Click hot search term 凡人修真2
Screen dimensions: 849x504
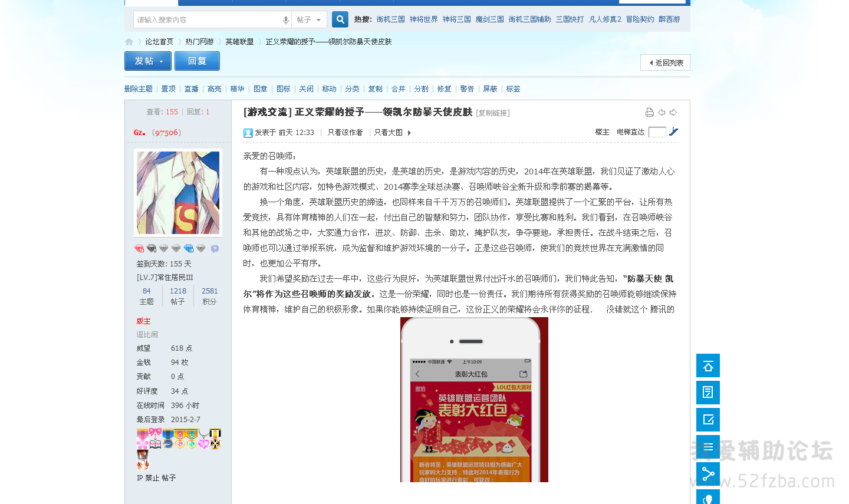tap(605, 19)
